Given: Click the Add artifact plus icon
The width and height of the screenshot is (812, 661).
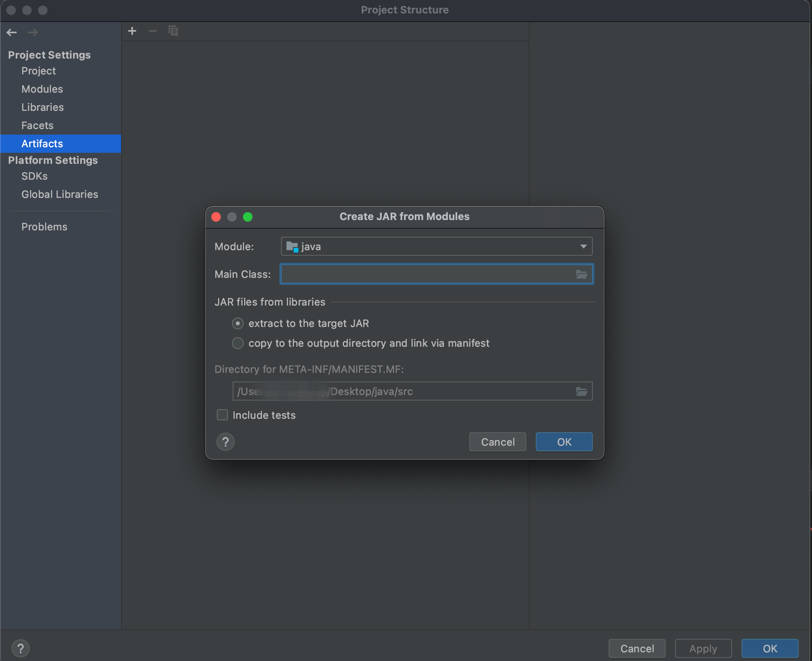Looking at the screenshot, I should 132,31.
